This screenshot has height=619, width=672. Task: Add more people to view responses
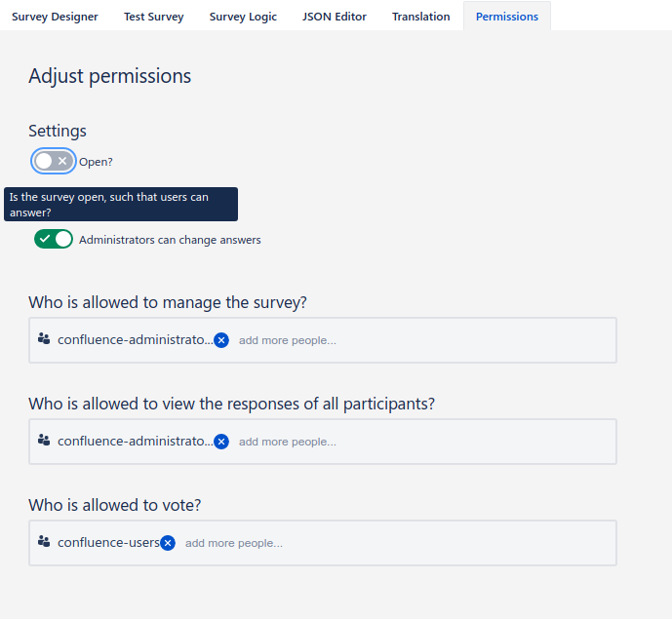tap(288, 443)
